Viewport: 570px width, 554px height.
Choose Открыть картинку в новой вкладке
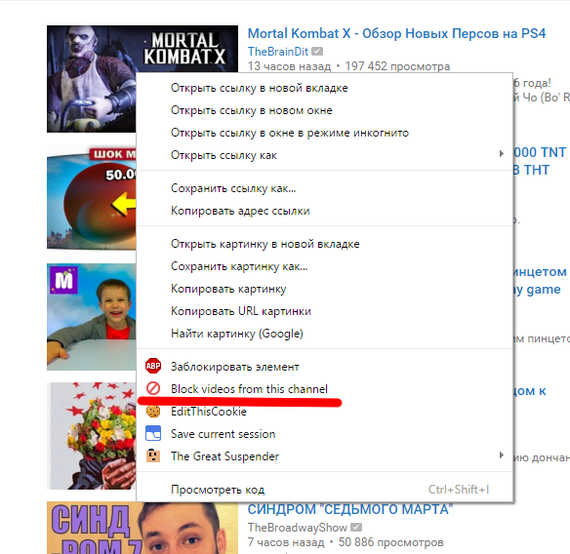[x=325, y=244]
